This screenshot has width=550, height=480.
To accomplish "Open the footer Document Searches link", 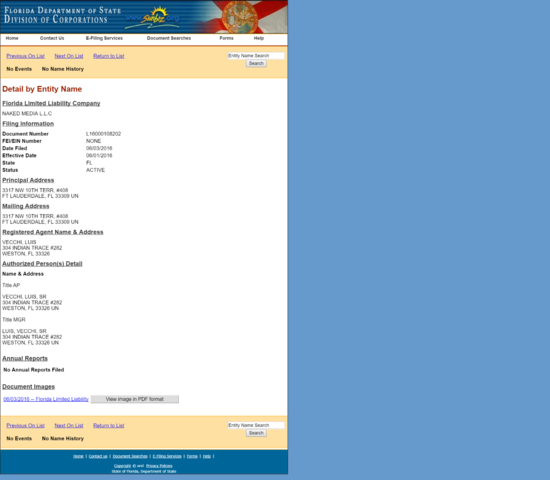I will pos(130,456).
